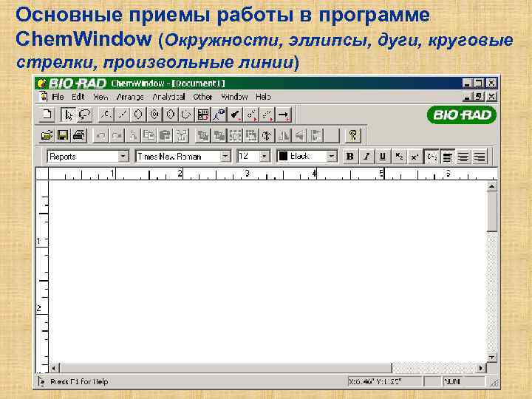The image size is (532, 399).
Task: Click the Ungroup objects icon
Action: pyautogui.click(x=251, y=136)
